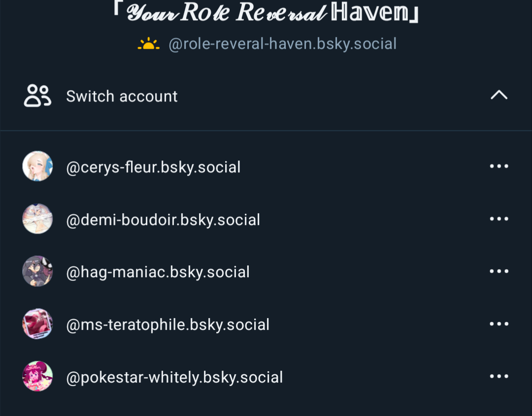Click the @role-reveral-haven.bsky.social handle

point(283,44)
